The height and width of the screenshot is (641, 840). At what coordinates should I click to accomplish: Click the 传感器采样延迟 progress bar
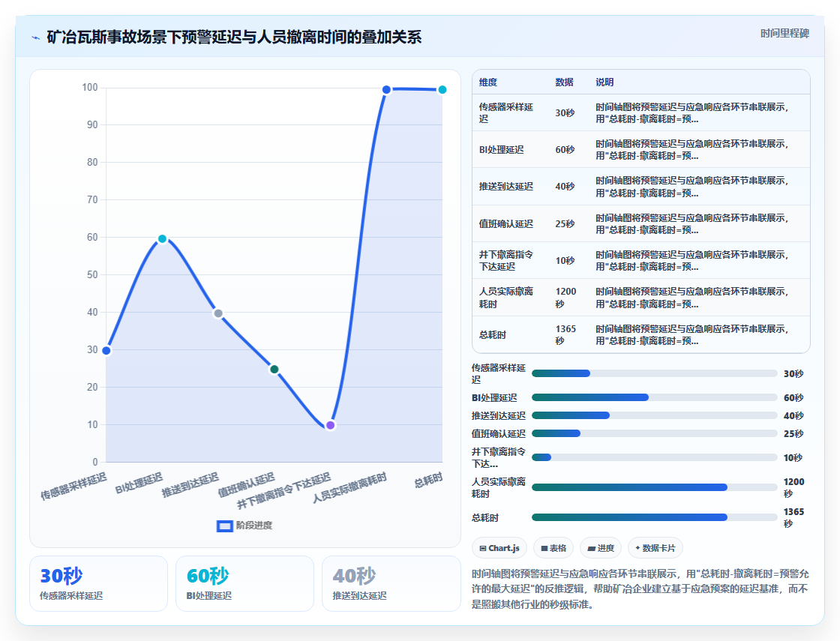pyautogui.click(x=655, y=373)
